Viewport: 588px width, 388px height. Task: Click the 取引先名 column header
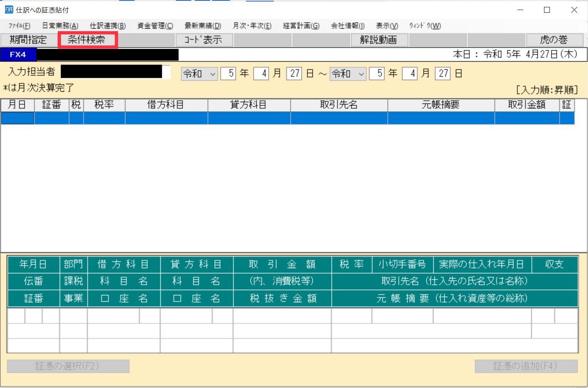[339, 105]
